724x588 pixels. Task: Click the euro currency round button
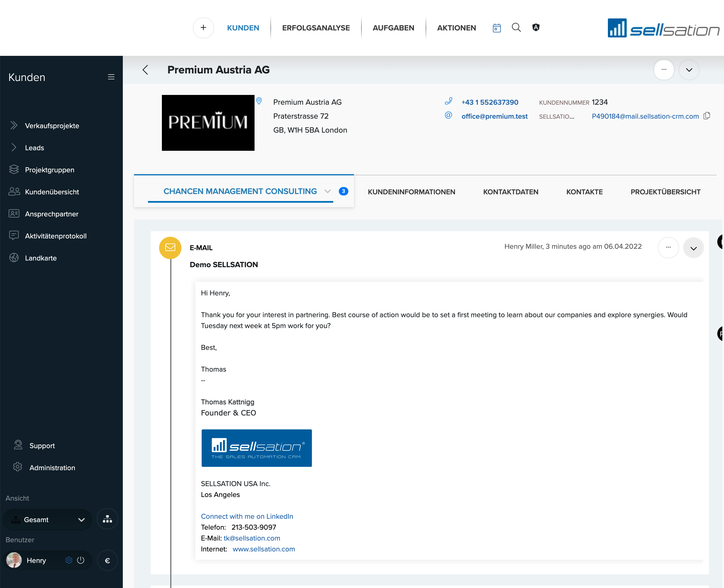(x=107, y=560)
